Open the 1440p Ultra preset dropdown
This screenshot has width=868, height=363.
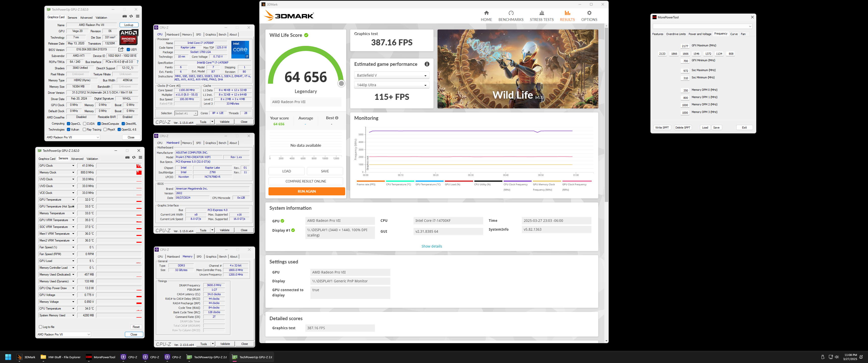pyautogui.click(x=392, y=85)
